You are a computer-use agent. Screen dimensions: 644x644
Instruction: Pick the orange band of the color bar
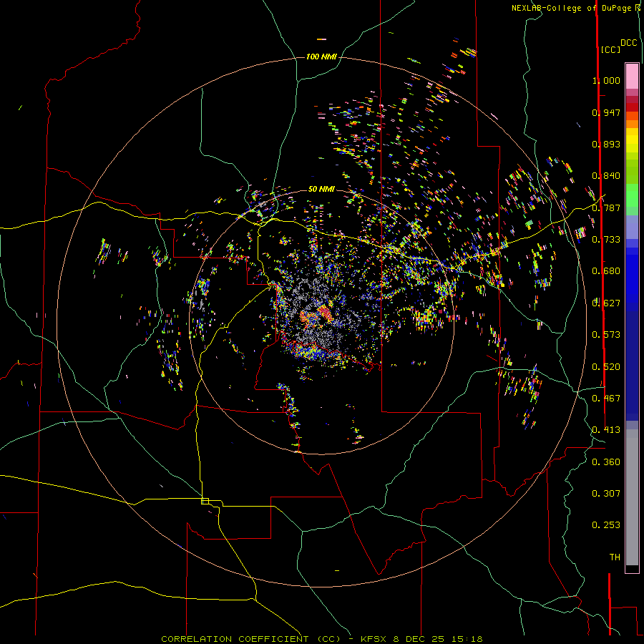632,124
